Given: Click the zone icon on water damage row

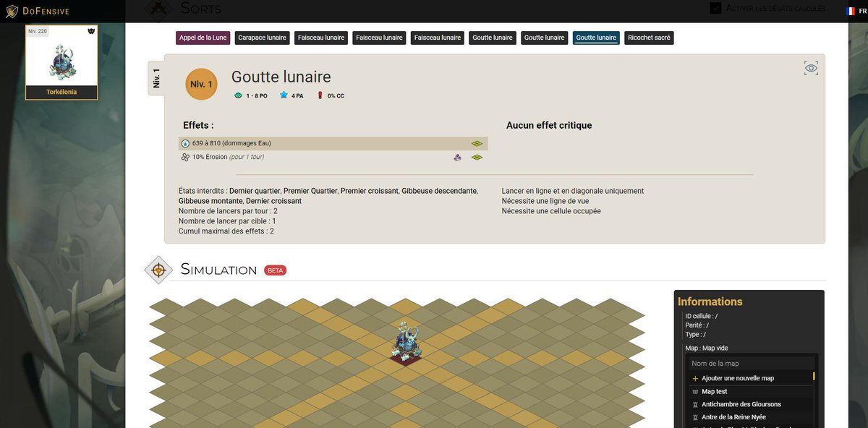Looking at the screenshot, I should [477, 144].
